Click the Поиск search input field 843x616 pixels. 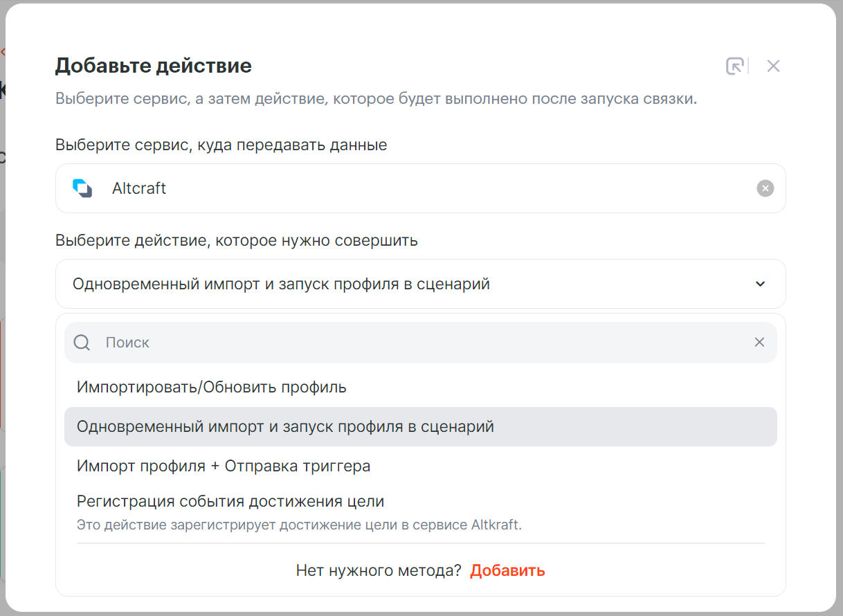pos(422,343)
